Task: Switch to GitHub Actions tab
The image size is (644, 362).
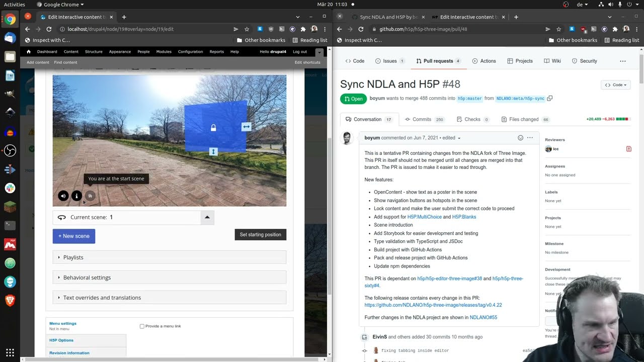Action: 484,61
